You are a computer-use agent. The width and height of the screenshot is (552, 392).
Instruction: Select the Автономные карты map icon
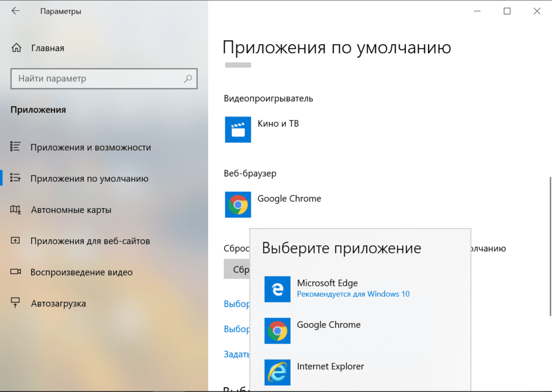[16, 210]
